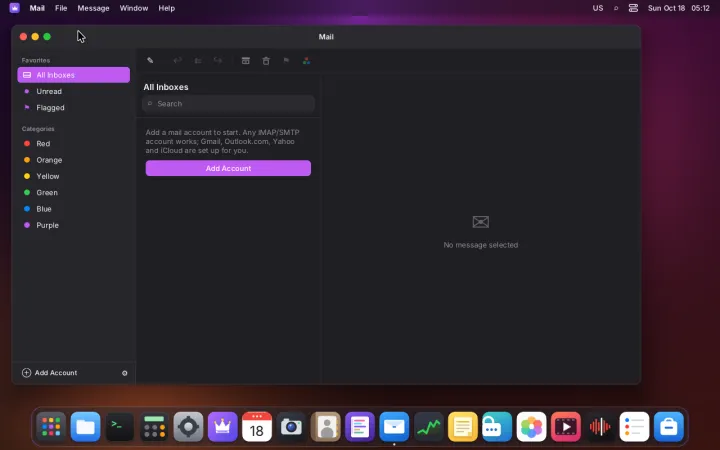Open Voice Memos waveform app in dock

[x=600, y=427]
